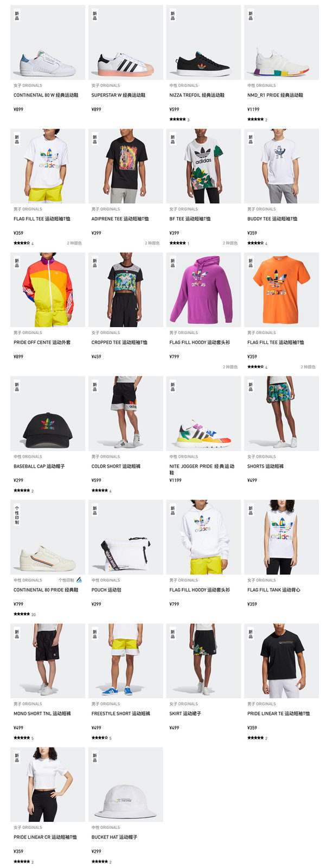Select the PRIDE OFF CENTE jacket image

point(48,290)
